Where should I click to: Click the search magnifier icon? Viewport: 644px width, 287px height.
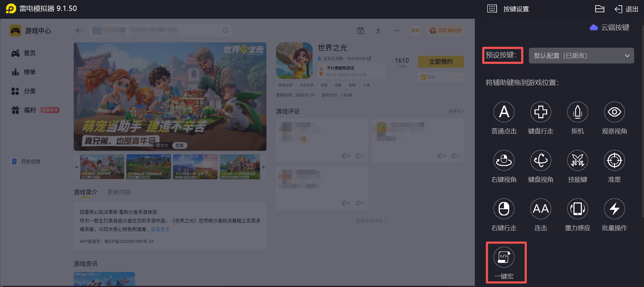pyautogui.click(x=225, y=31)
